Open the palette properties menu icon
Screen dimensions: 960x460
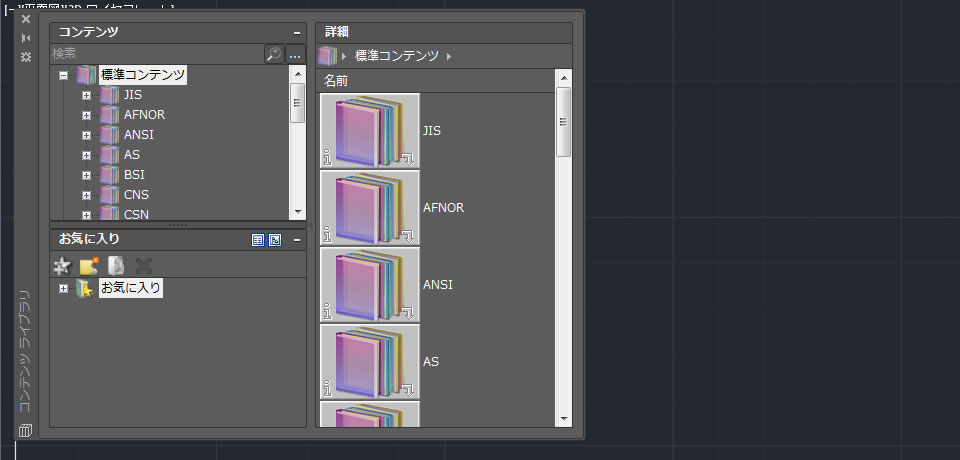click(x=26, y=57)
